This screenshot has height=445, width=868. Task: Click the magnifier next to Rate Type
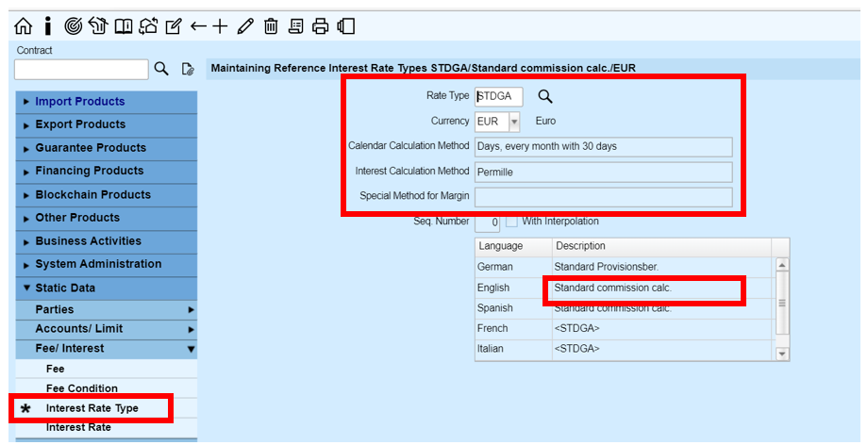544,96
